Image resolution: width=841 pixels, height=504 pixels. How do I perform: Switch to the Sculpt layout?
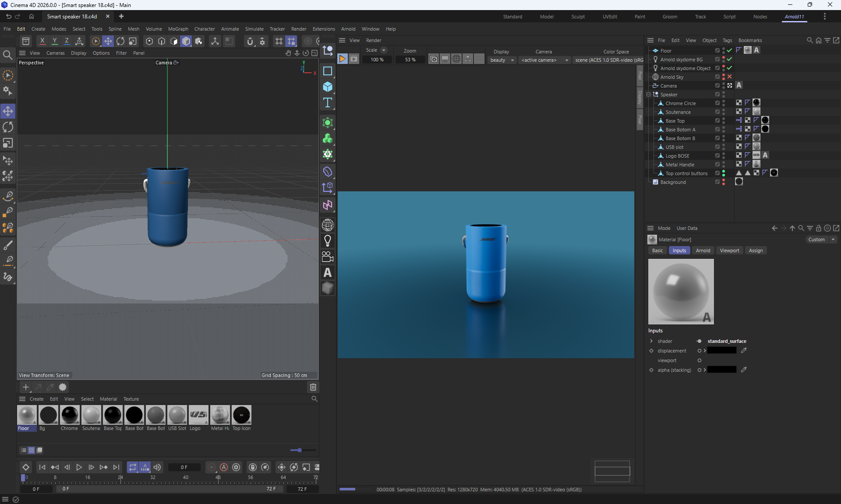pos(578,17)
